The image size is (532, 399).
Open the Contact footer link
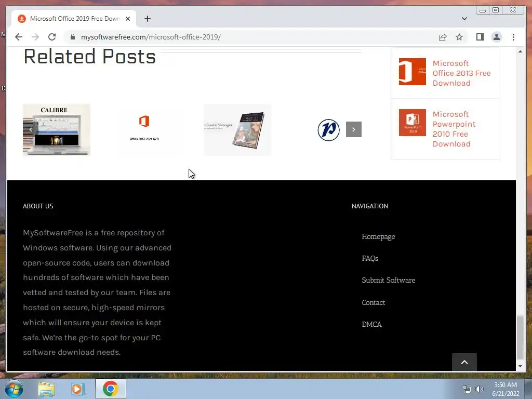(x=373, y=302)
